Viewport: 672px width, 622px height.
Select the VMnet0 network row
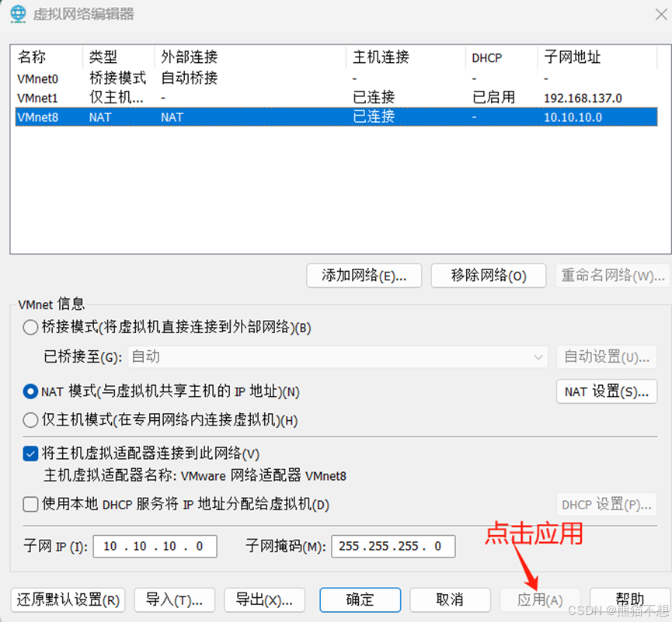[336, 78]
